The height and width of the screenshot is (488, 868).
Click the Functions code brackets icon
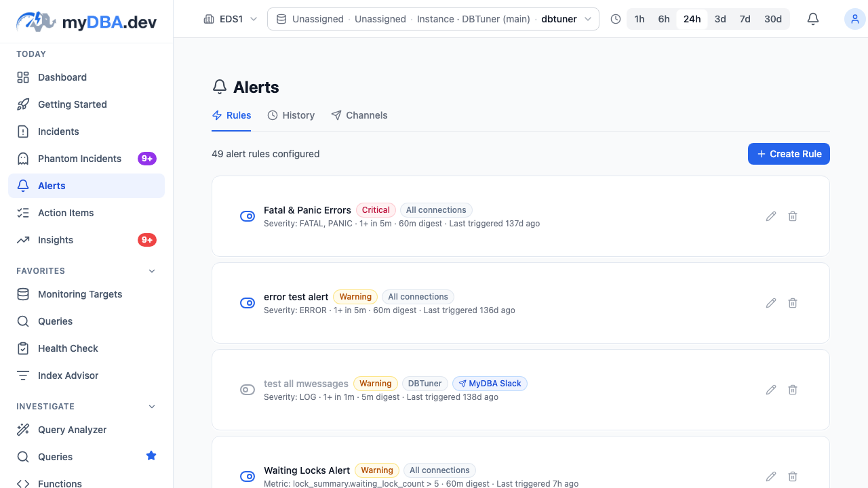[23, 483]
